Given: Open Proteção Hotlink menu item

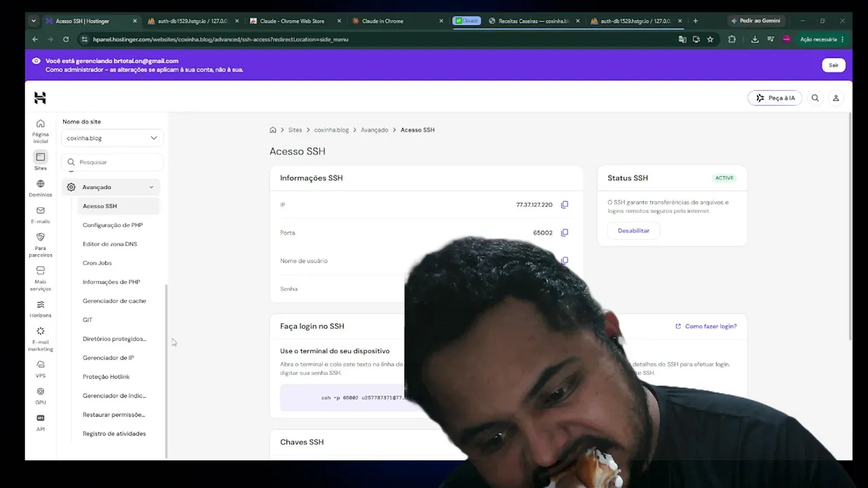Looking at the screenshot, I should click(x=106, y=377).
